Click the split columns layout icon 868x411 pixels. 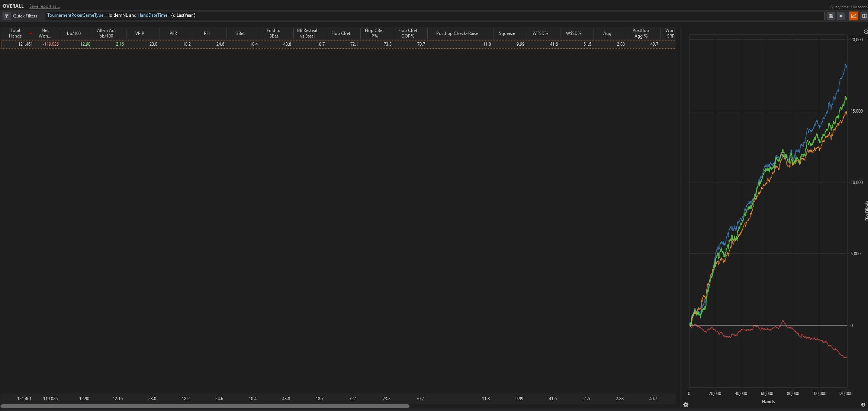864,16
